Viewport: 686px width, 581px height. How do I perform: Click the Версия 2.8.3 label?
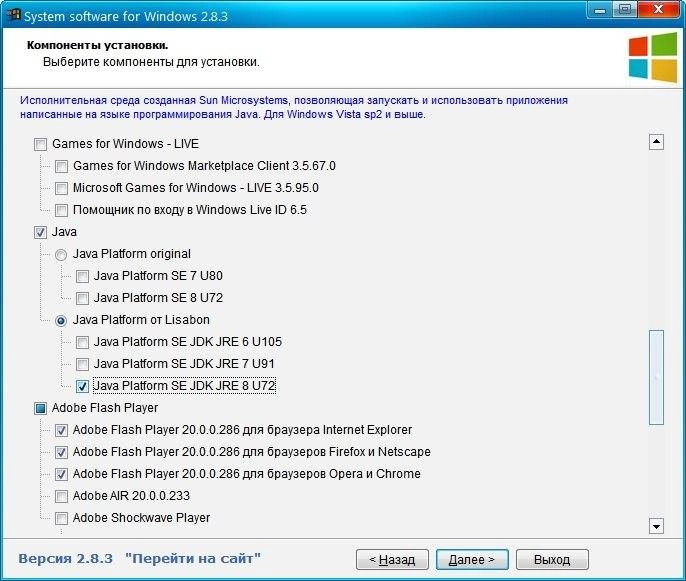(65, 559)
